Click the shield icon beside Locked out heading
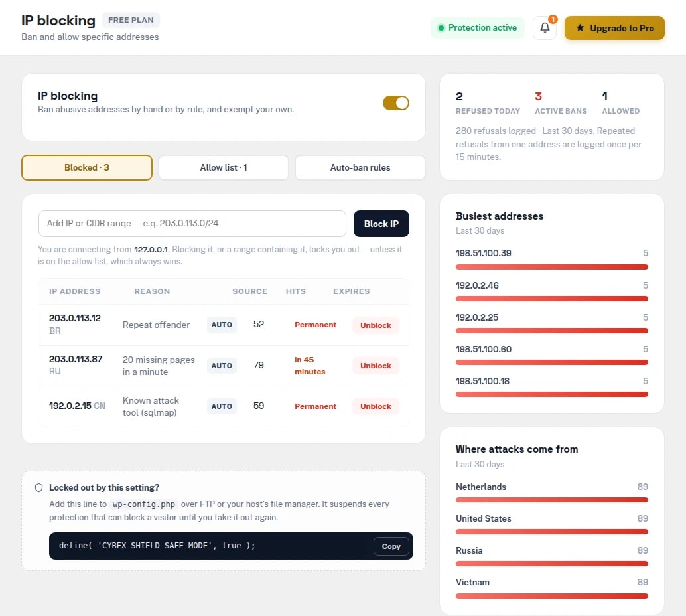 [39, 487]
